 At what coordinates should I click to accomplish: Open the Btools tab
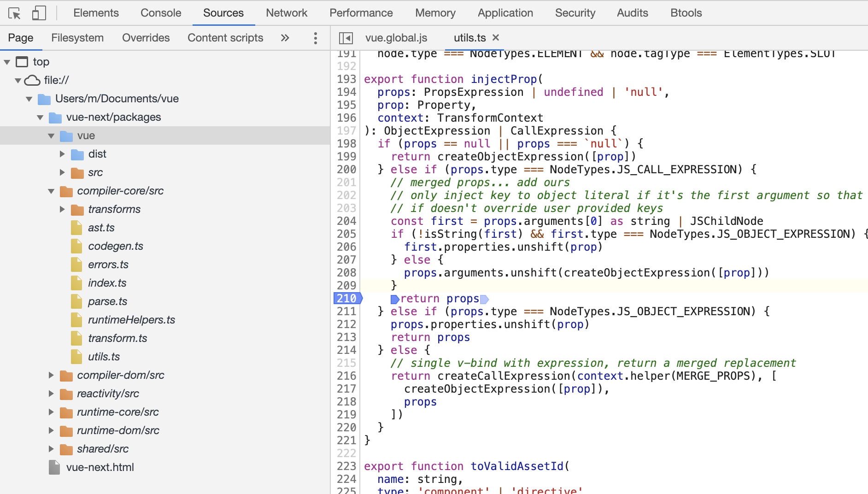686,13
